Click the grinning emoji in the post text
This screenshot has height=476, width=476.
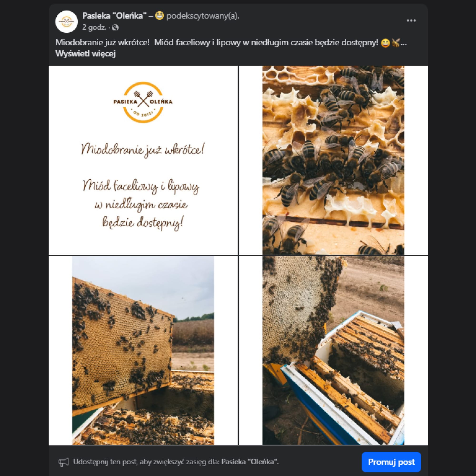pyautogui.click(x=385, y=43)
